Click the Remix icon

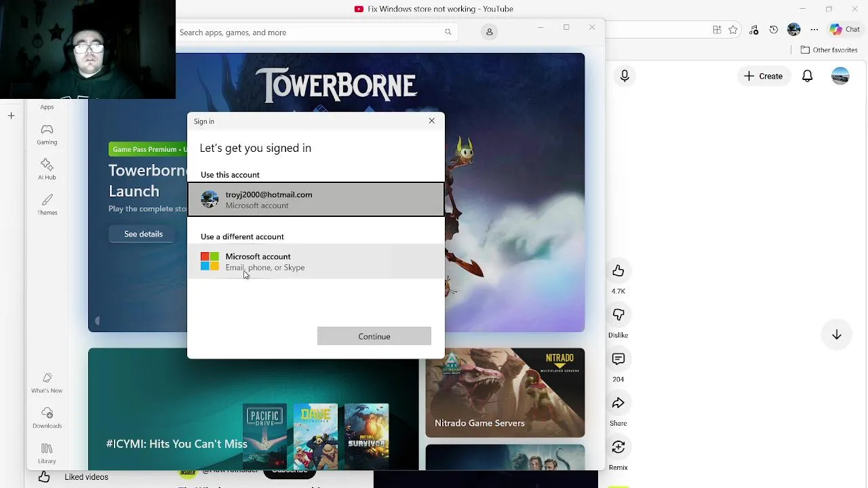coord(618,447)
